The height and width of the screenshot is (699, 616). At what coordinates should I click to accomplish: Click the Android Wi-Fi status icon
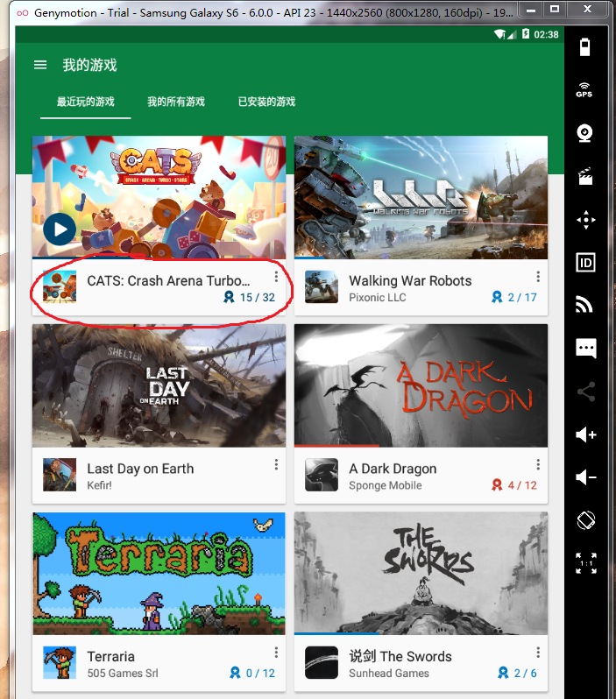[x=500, y=34]
